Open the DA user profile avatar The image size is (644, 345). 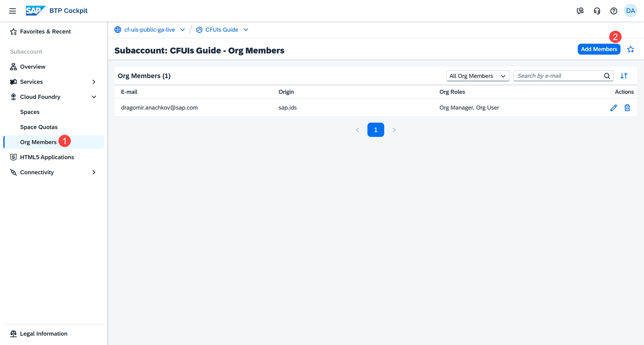631,11
